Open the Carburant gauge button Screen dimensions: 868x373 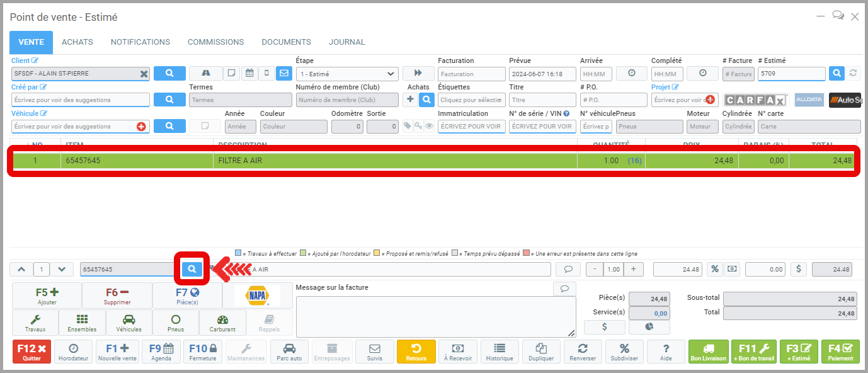pos(222,323)
